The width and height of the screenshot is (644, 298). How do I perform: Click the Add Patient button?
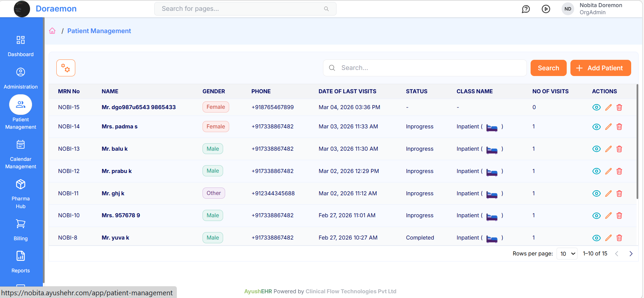(x=600, y=68)
